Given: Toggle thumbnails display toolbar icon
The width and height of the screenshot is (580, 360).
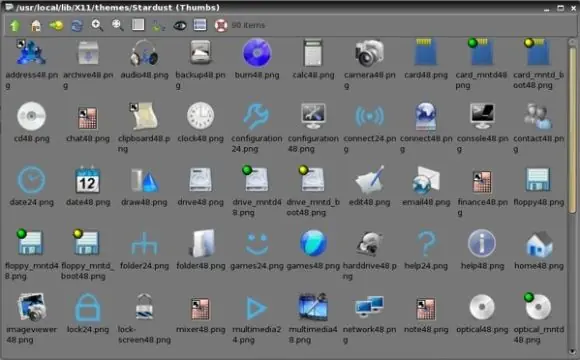Looking at the screenshot, I should 200,25.
